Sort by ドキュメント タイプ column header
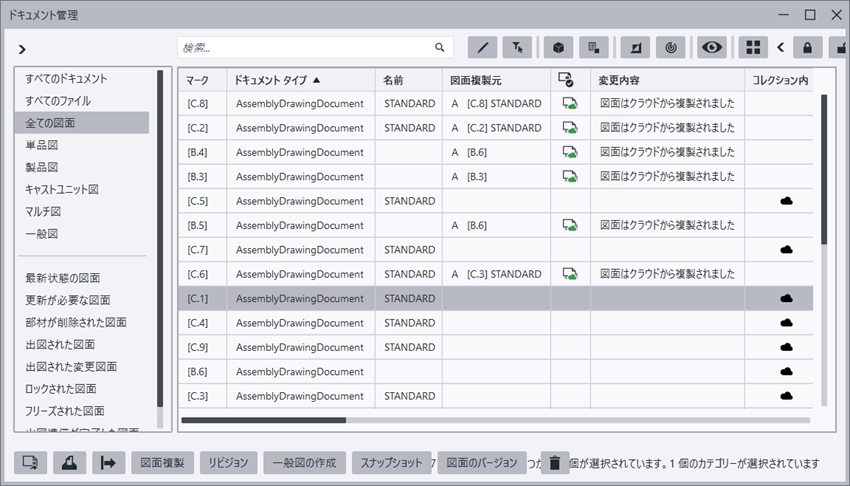 click(277, 79)
